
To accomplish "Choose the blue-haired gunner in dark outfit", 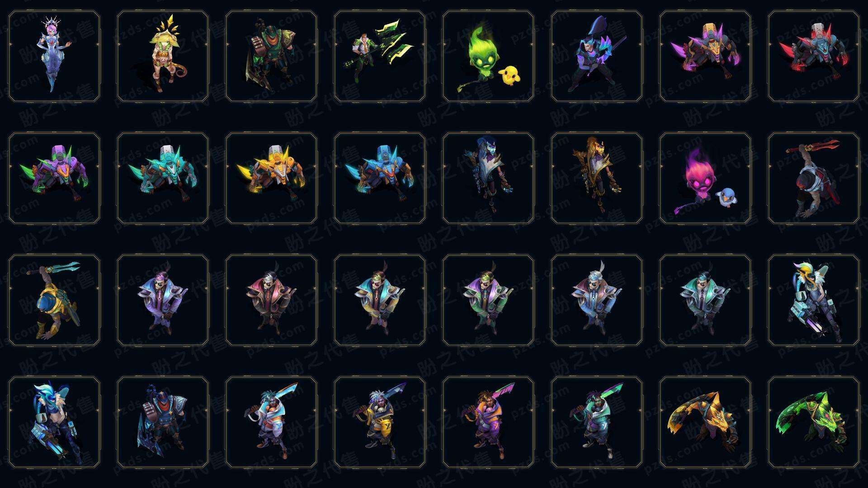I will 54,422.
